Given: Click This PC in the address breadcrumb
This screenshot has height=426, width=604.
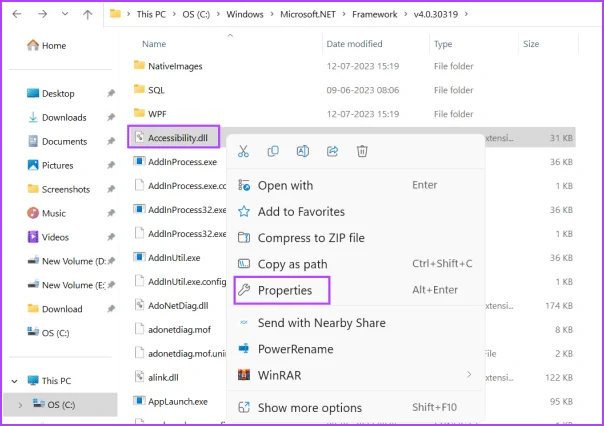Looking at the screenshot, I should 151,14.
